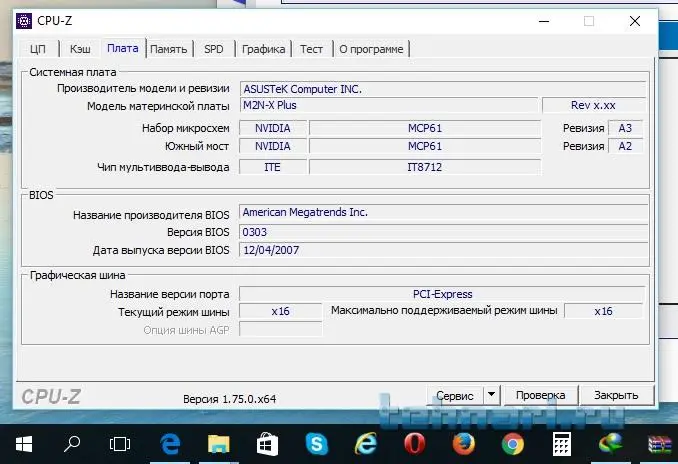
Task: Click the IT8712 chip field
Action: point(425,167)
